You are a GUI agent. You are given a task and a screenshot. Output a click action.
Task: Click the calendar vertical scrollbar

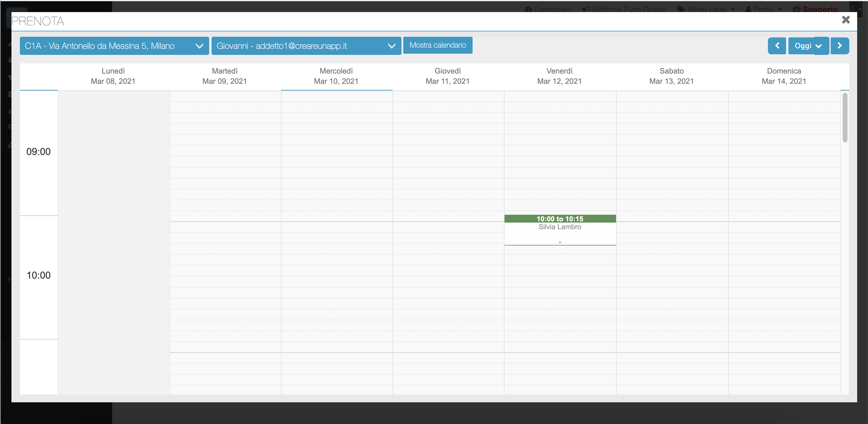pos(845,118)
